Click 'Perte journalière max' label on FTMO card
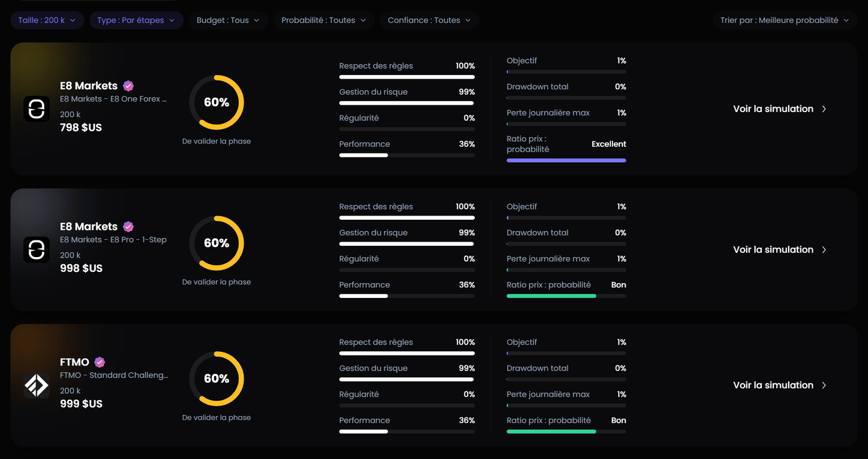The width and height of the screenshot is (868, 459). (x=548, y=395)
